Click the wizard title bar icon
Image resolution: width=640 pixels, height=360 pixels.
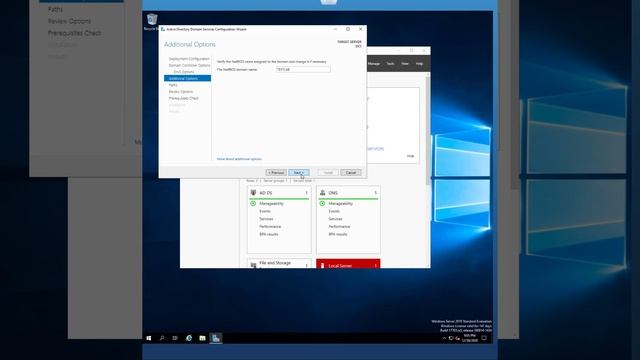[163, 29]
